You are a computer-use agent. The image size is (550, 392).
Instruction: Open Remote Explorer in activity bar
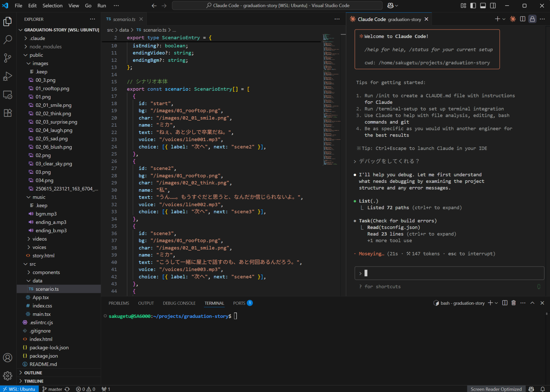pyautogui.click(x=8, y=95)
